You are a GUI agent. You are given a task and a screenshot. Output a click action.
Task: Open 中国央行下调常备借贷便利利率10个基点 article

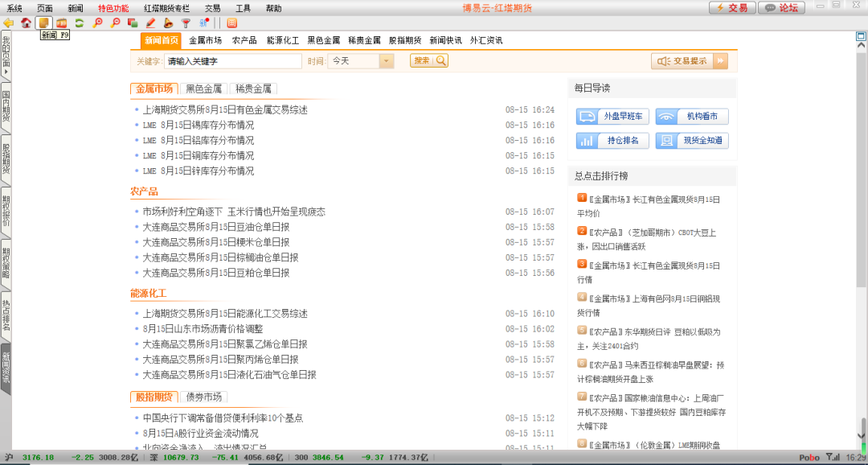[x=223, y=418]
